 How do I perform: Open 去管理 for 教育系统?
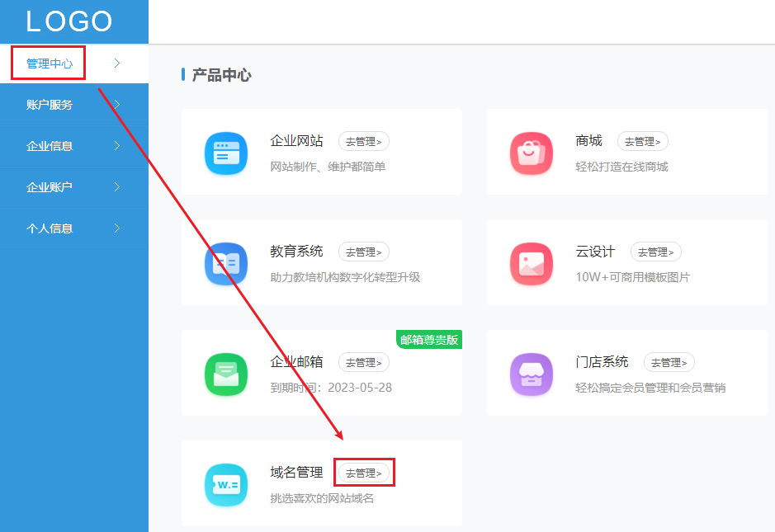point(364,252)
